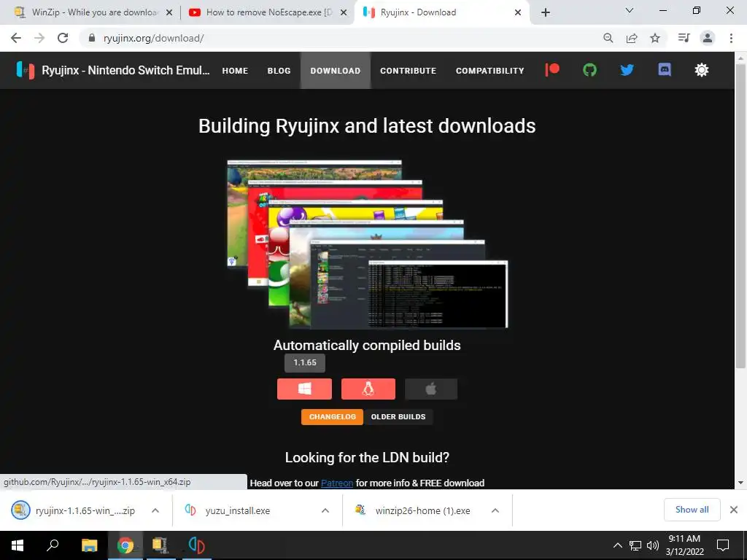Viewport: 747px width, 560px height.
Task: Open the tab search dropdown arrow
Action: [630, 10]
